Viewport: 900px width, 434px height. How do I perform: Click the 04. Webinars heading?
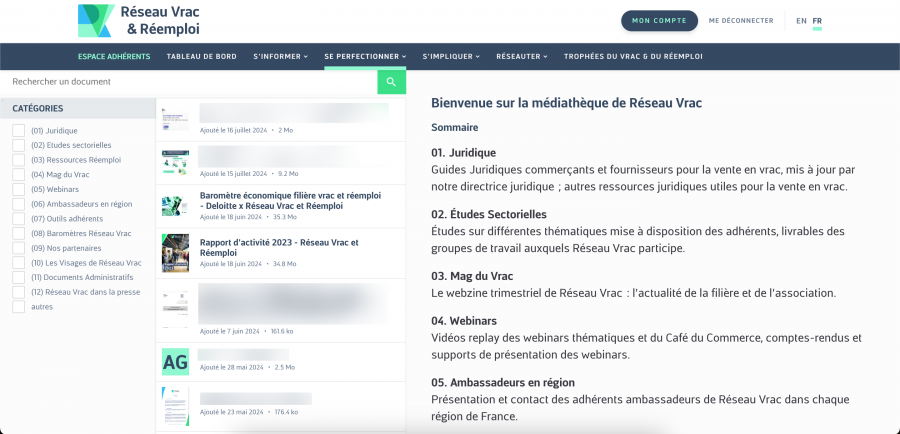pos(464,320)
